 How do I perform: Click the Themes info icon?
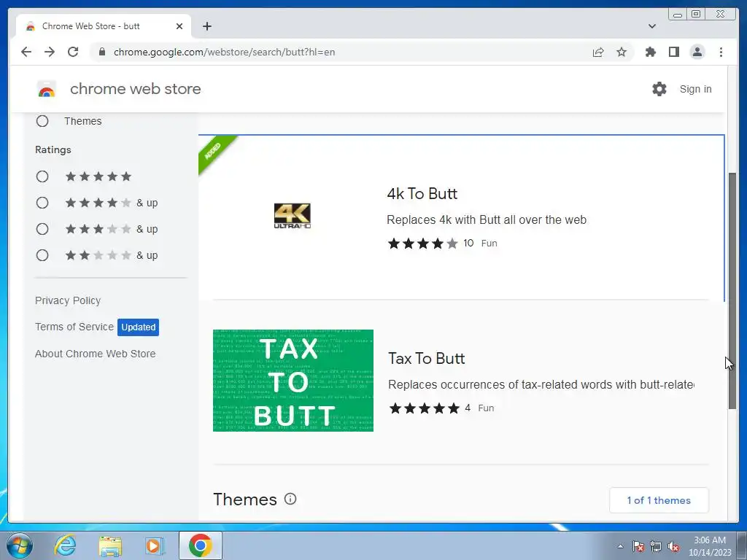[x=290, y=499]
